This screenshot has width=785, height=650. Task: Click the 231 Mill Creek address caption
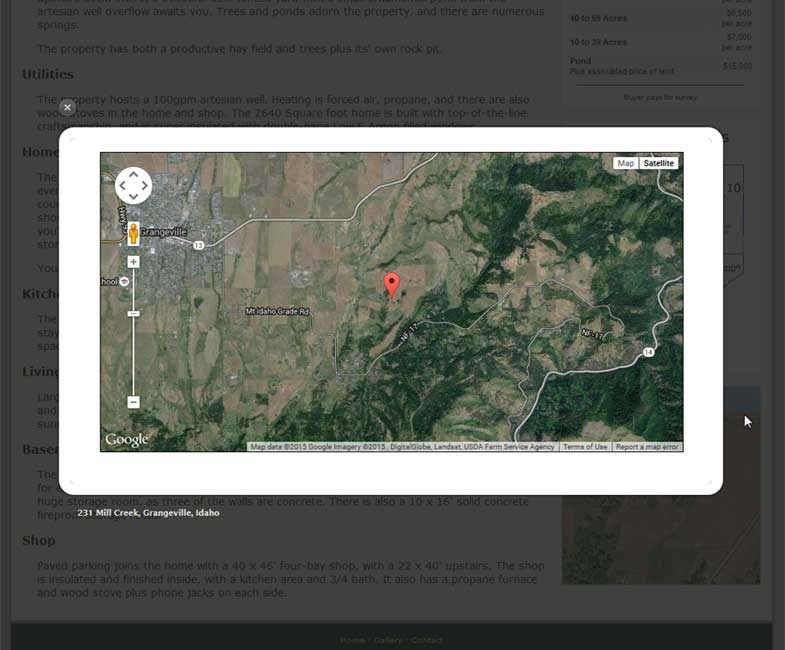click(x=148, y=513)
